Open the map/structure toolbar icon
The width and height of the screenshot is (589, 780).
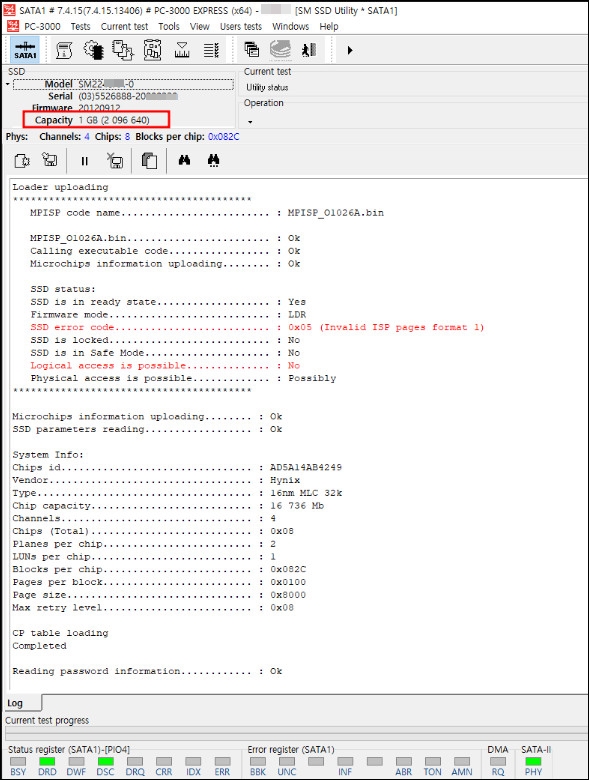tap(152, 50)
